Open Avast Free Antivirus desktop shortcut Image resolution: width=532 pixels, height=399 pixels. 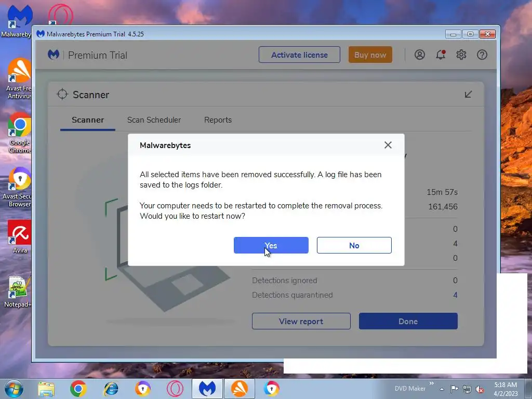(18, 79)
